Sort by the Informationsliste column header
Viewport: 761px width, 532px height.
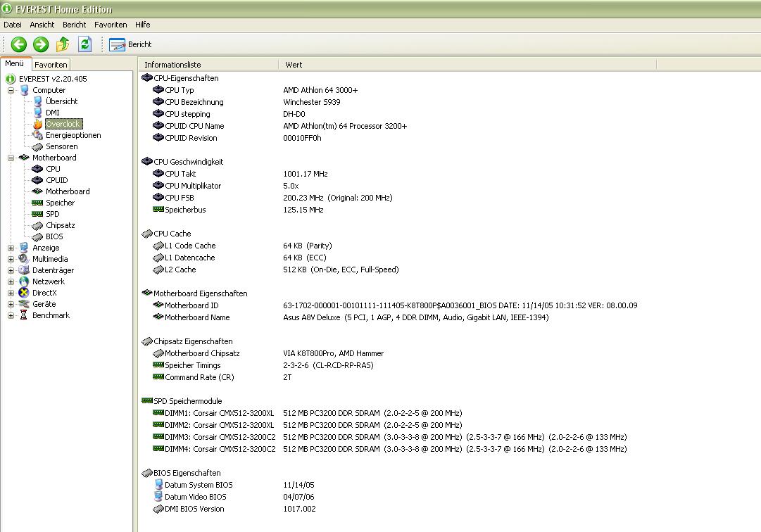click(x=208, y=65)
